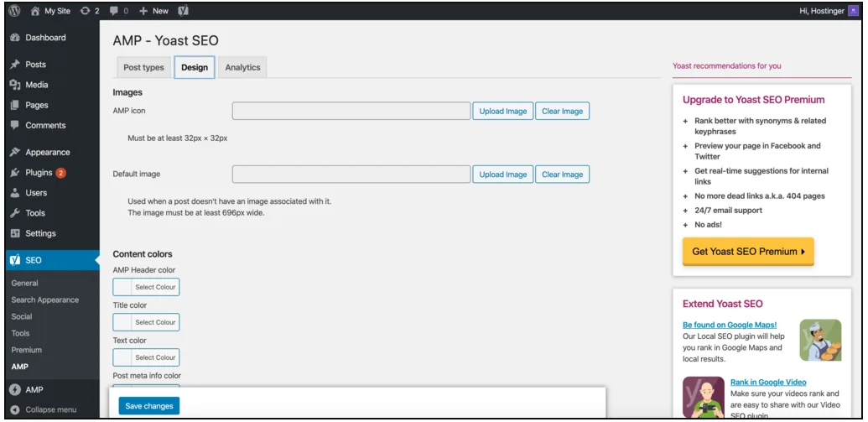This screenshot has width=868, height=422.
Task: Click the Comments icon in sidebar
Action: (15, 125)
